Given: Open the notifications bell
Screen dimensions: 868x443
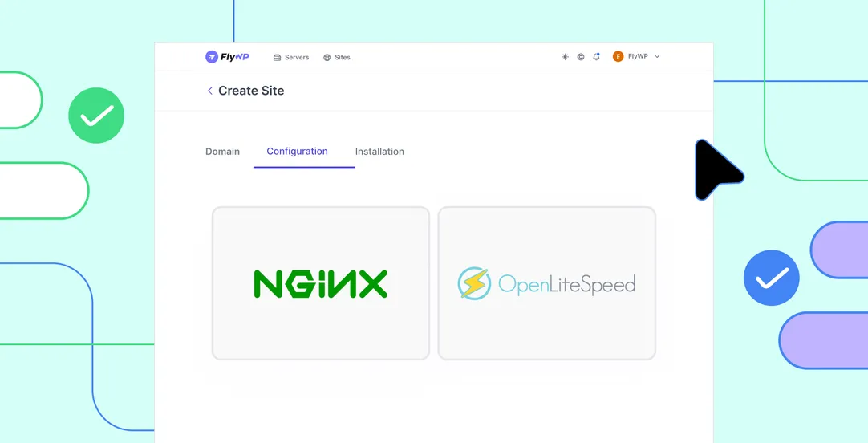Looking at the screenshot, I should point(596,56).
